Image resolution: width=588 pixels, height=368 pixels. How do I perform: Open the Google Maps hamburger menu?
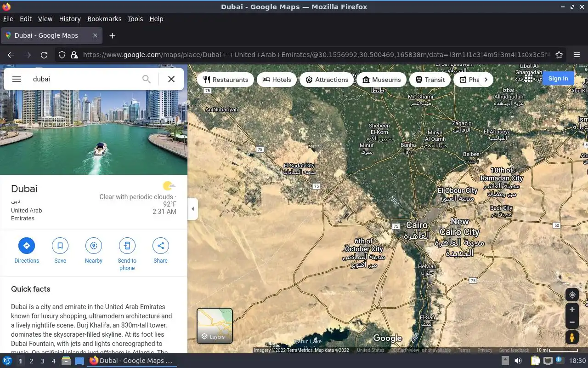pos(17,79)
